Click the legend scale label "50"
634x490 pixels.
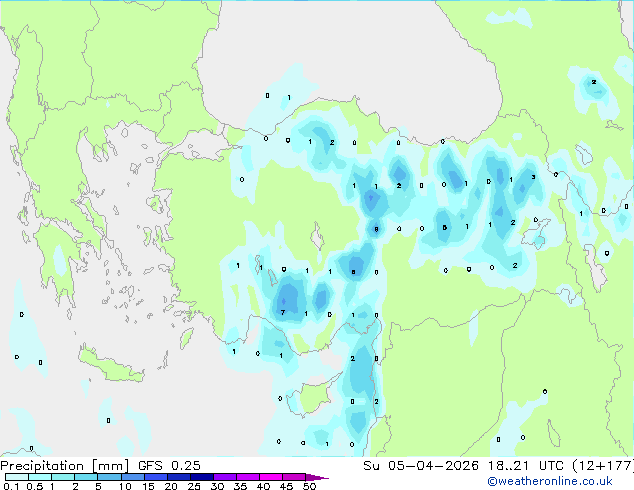[309, 486]
